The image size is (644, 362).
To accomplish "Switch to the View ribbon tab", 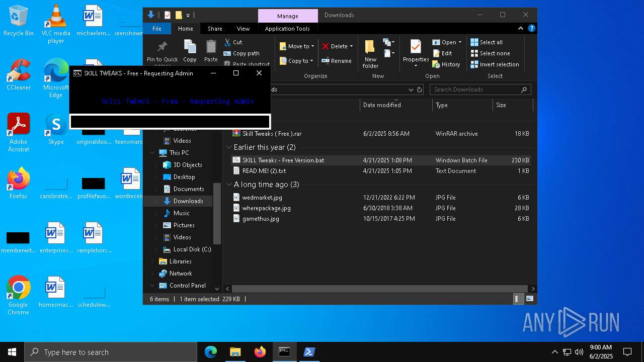I will tap(243, 29).
